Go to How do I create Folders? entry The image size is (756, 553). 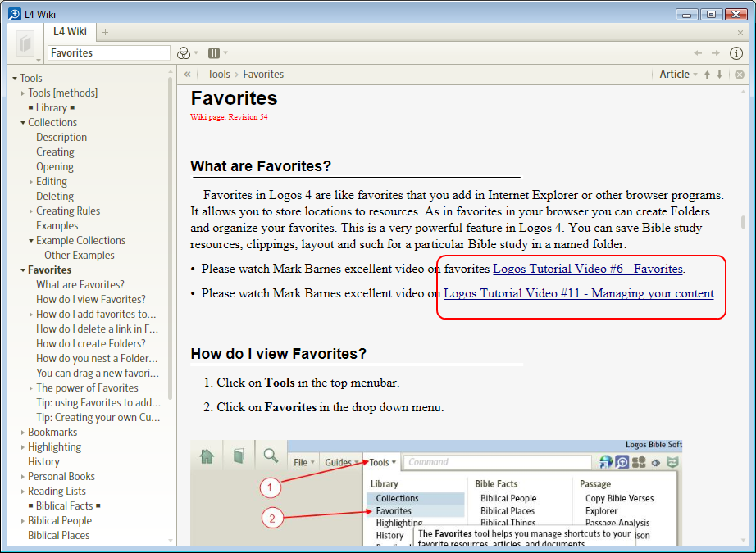pos(91,343)
